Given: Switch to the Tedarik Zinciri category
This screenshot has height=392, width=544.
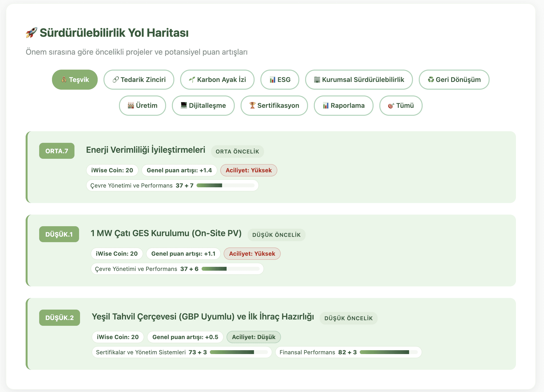Looking at the screenshot, I should [x=139, y=80].
